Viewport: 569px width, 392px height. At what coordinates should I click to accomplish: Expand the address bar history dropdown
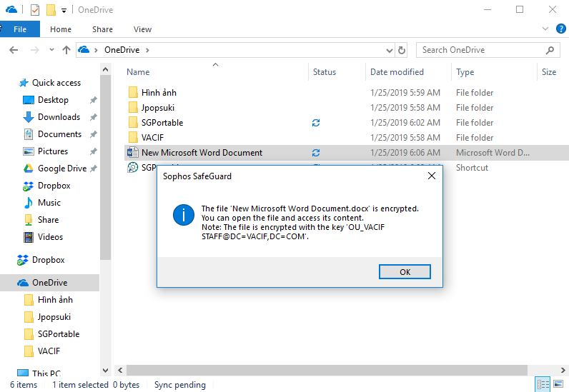[x=390, y=50]
